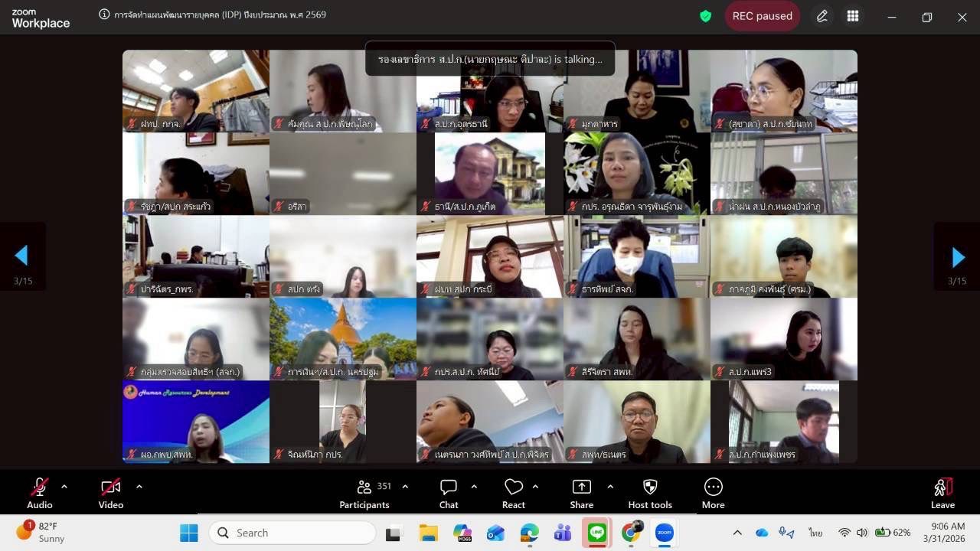980x551 pixels.
Task: Resume recording via the REC paused control
Action: click(762, 15)
